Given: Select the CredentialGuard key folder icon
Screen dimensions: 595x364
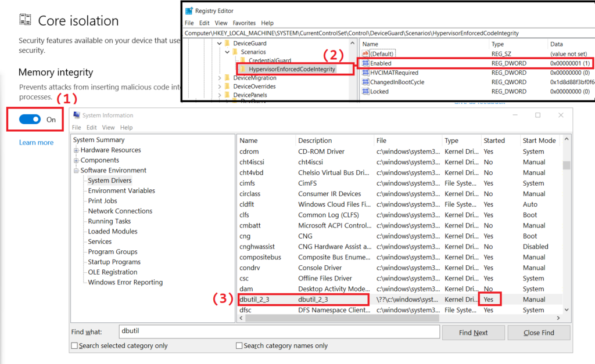Looking at the screenshot, I should tap(243, 60).
